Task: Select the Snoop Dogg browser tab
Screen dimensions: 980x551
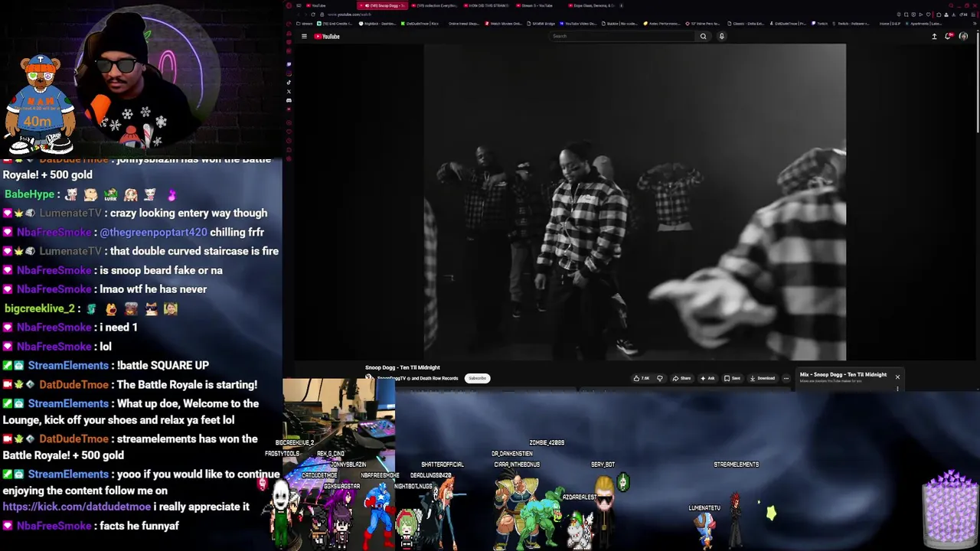Action: click(x=383, y=5)
